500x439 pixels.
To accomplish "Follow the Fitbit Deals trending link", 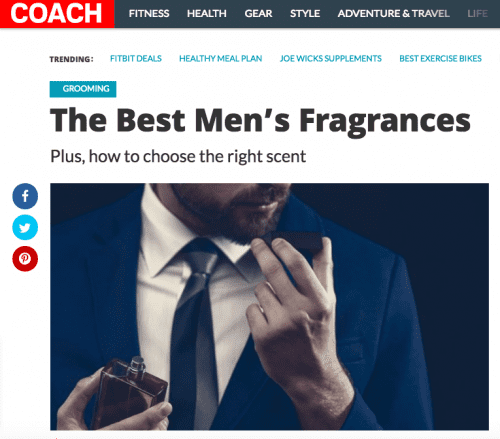I will [136, 59].
